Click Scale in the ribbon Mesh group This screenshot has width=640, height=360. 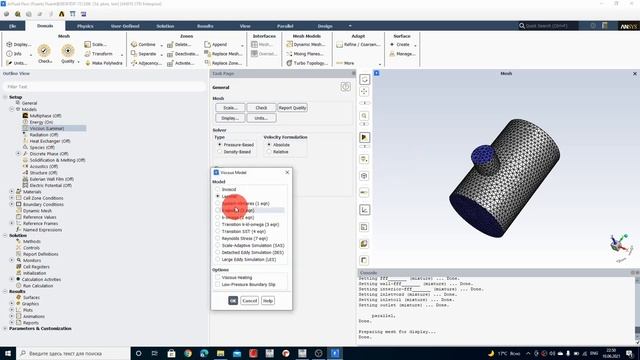point(96,44)
